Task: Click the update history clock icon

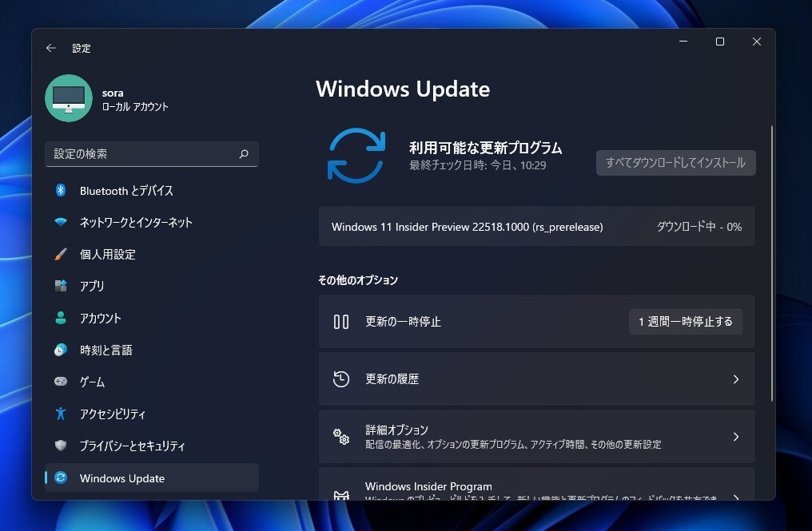Action: point(341,378)
